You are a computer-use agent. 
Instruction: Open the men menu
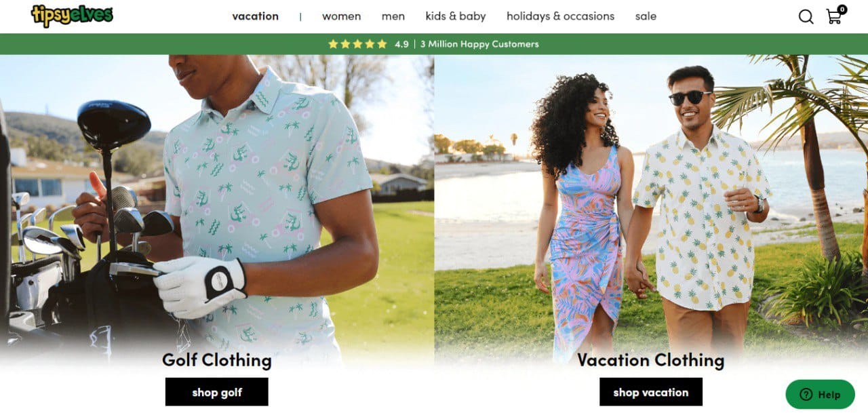click(x=393, y=16)
